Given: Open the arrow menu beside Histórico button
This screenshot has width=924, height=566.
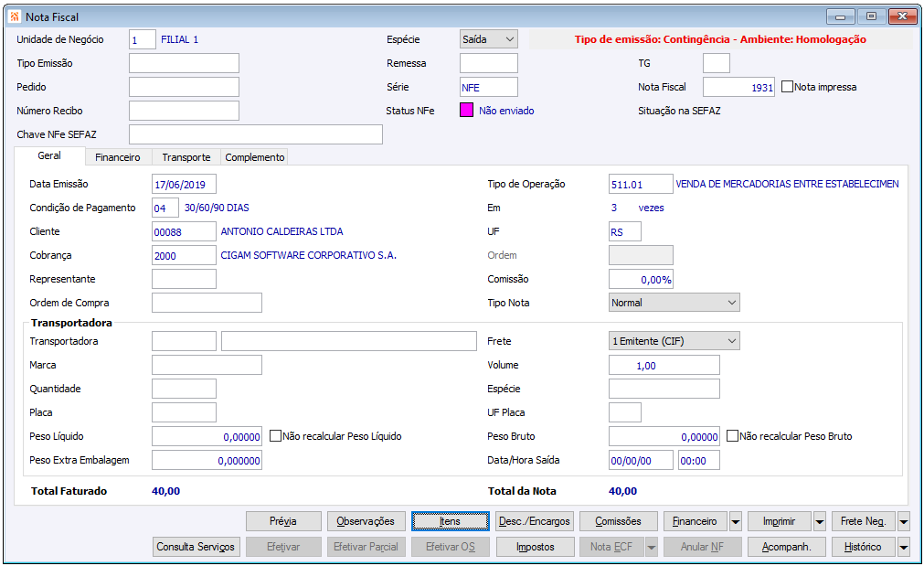Looking at the screenshot, I should tap(903, 547).
